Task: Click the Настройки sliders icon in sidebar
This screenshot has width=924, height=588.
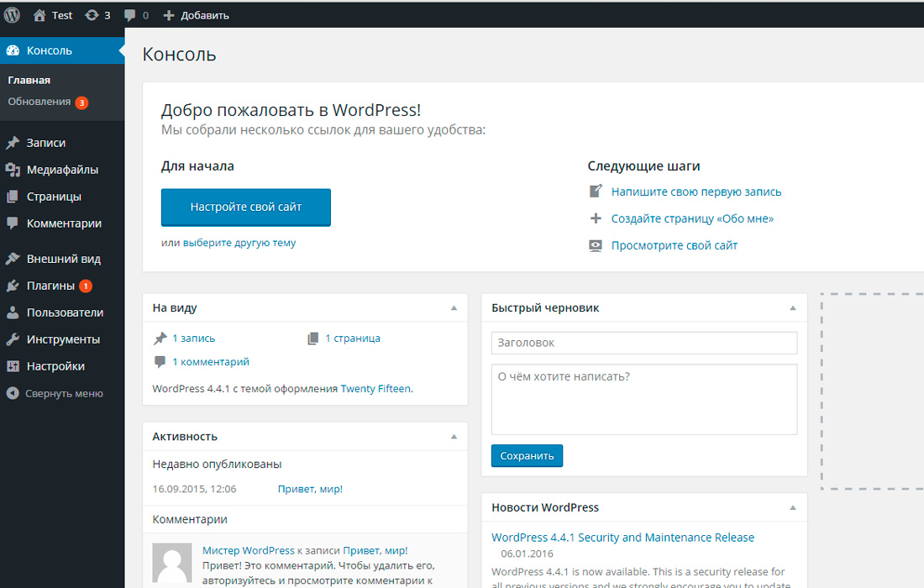Action: pos(13,366)
